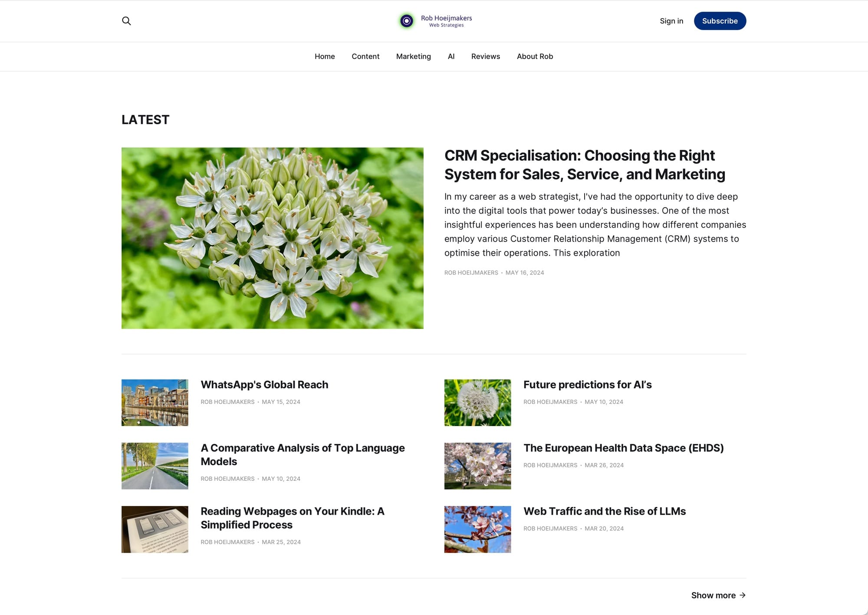The height and width of the screenshot is (615, 868).
Task: Go to the Home menu item
Action: (x=325, y=56)
